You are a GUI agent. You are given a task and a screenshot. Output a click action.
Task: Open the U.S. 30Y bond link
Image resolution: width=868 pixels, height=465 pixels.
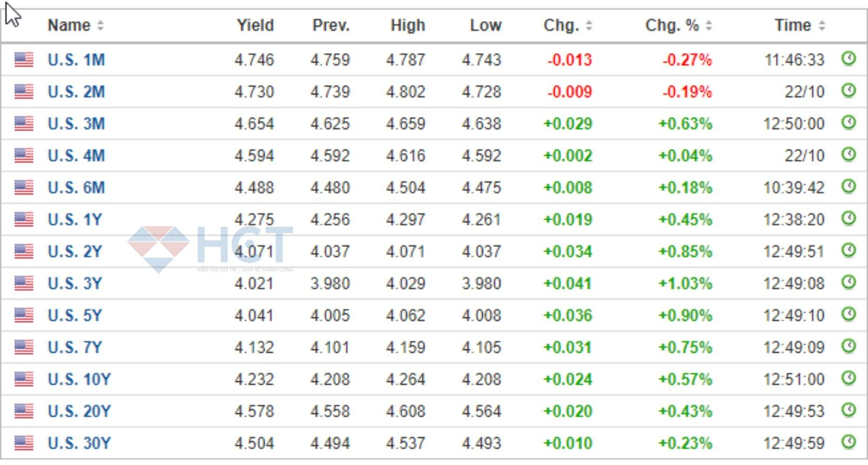[79, 443]
